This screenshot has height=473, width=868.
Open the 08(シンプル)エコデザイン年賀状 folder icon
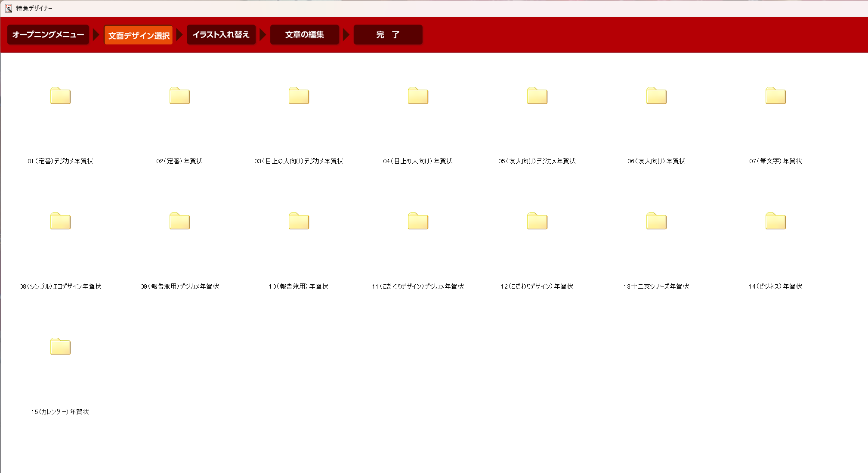(x=60, y=221)
